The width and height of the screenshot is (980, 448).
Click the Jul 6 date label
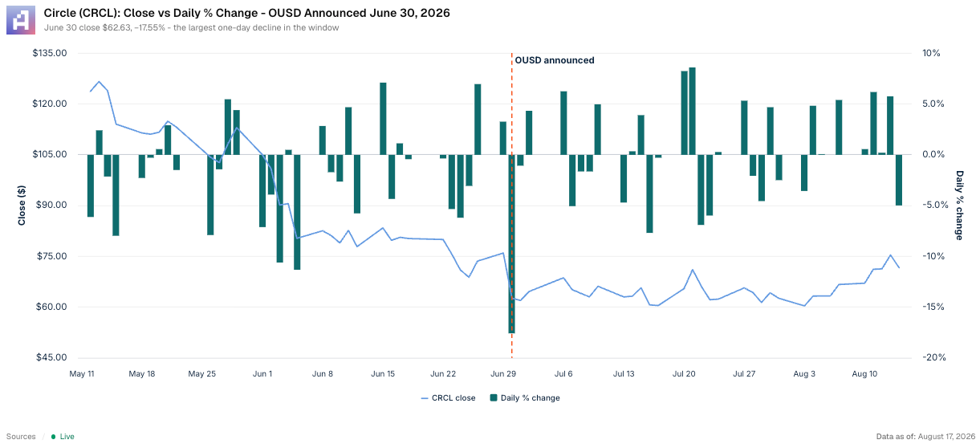tap(563, 373)
